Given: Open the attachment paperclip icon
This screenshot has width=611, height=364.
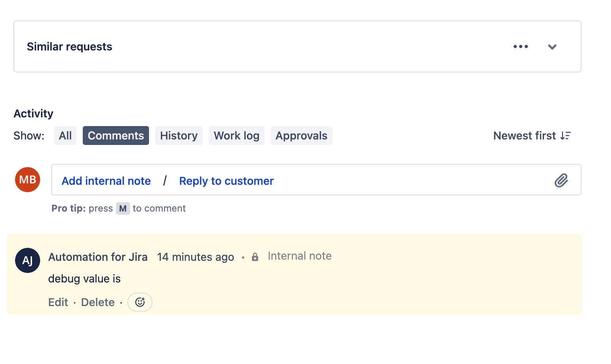Looking at the screenshot, I should 561,180.
